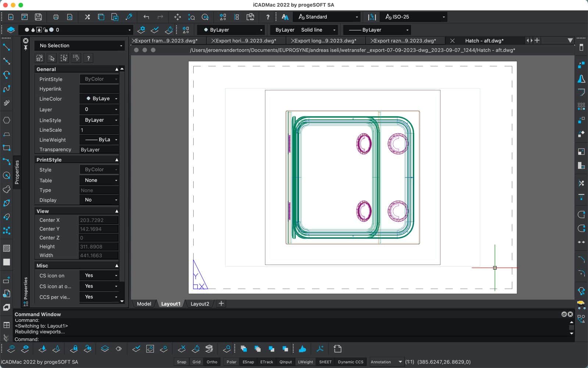588x368 pixels.
Task: Toggle Snap mode in status bar
Action: point(182,362)
